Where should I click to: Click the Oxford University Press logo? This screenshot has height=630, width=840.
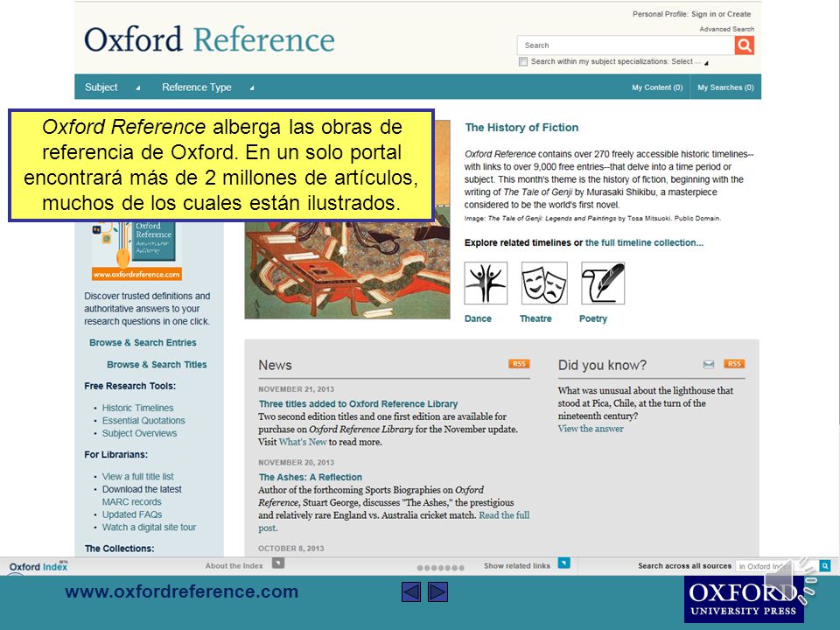coord(744,598)
